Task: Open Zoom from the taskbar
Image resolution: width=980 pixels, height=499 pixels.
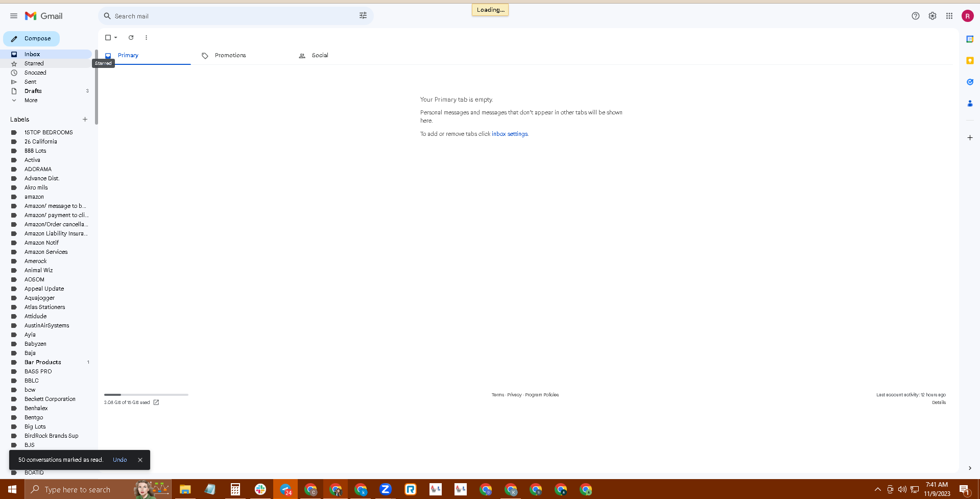Action: tap(386, 489)
